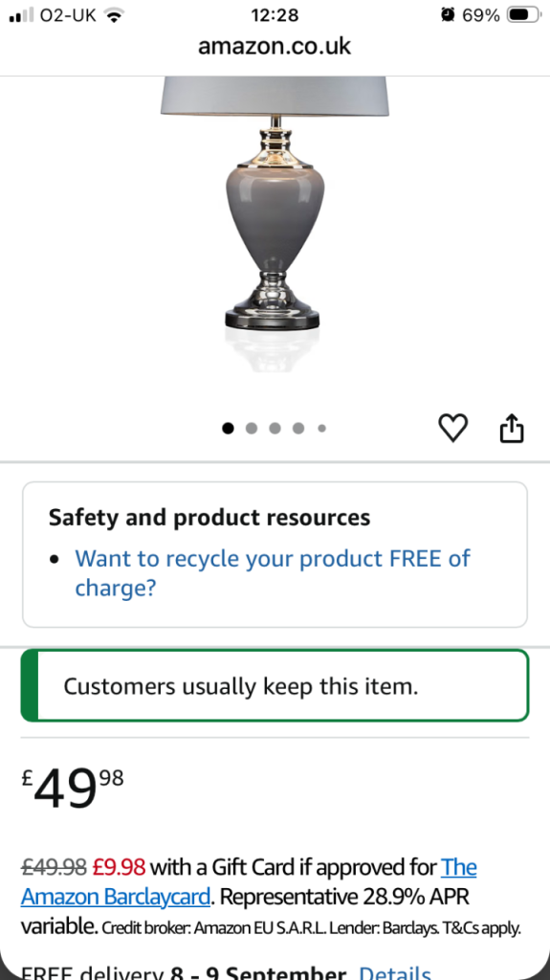This screenshot has height=980, width=550.
Task: Open the share icon
Action: pos(511,428)
